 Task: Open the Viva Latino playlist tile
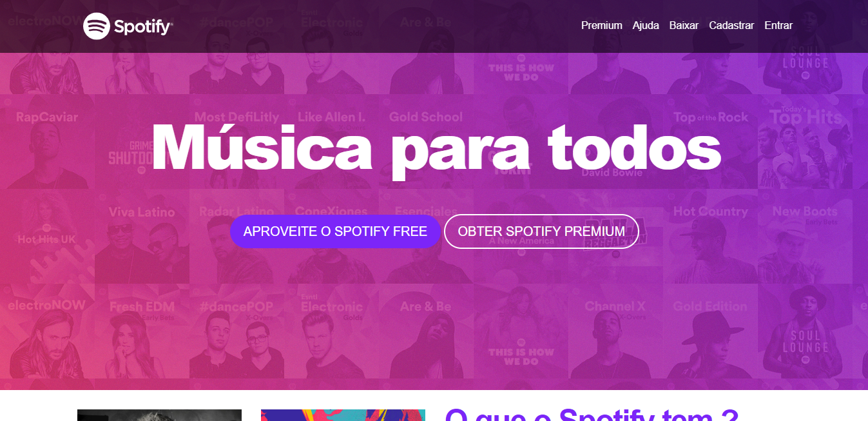(142, 237)
